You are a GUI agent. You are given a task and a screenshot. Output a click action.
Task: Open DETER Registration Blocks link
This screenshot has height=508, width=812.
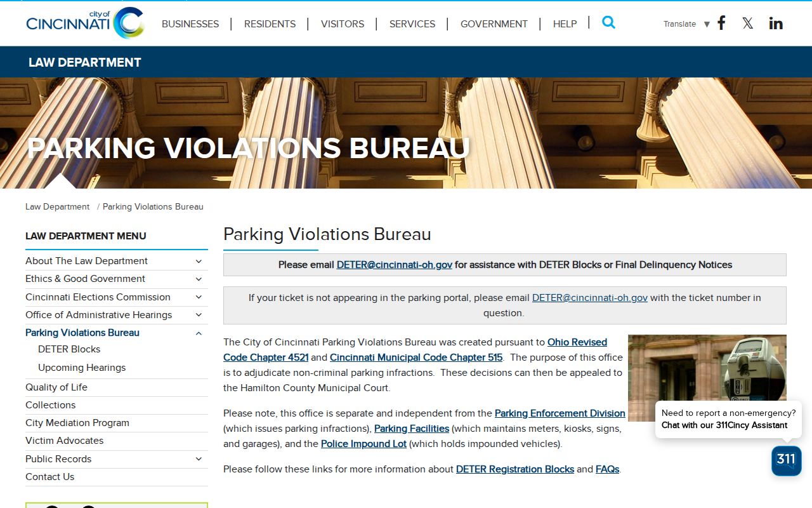pos(515,469)
